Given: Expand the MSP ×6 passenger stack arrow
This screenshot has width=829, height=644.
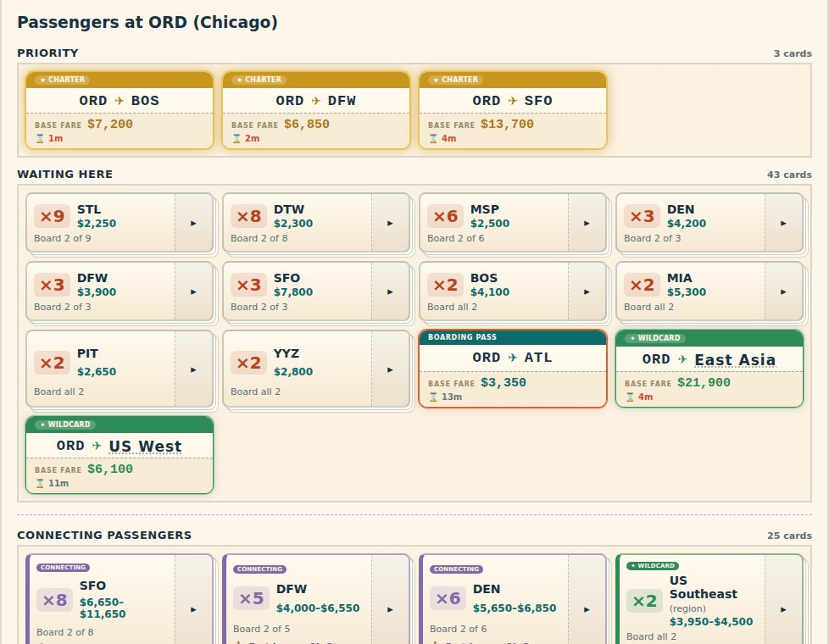Looking at the screenshot, I should [587, 223].
